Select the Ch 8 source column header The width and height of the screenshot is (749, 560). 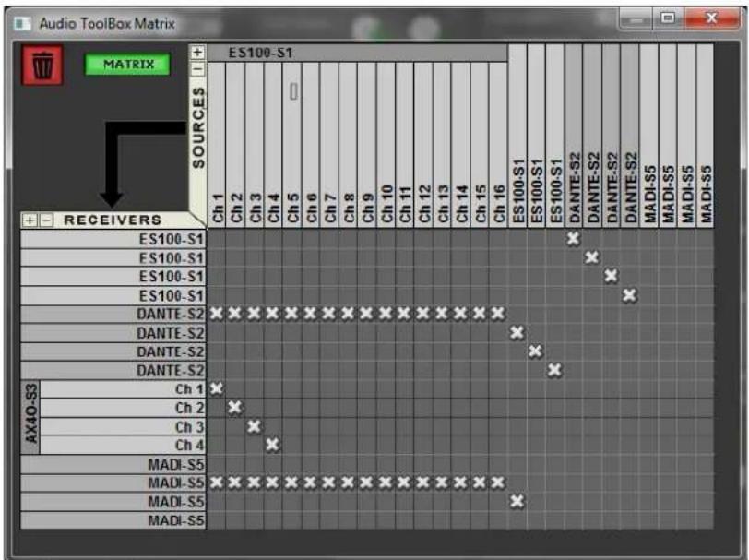pyautogui.click(x=348, y=144)
